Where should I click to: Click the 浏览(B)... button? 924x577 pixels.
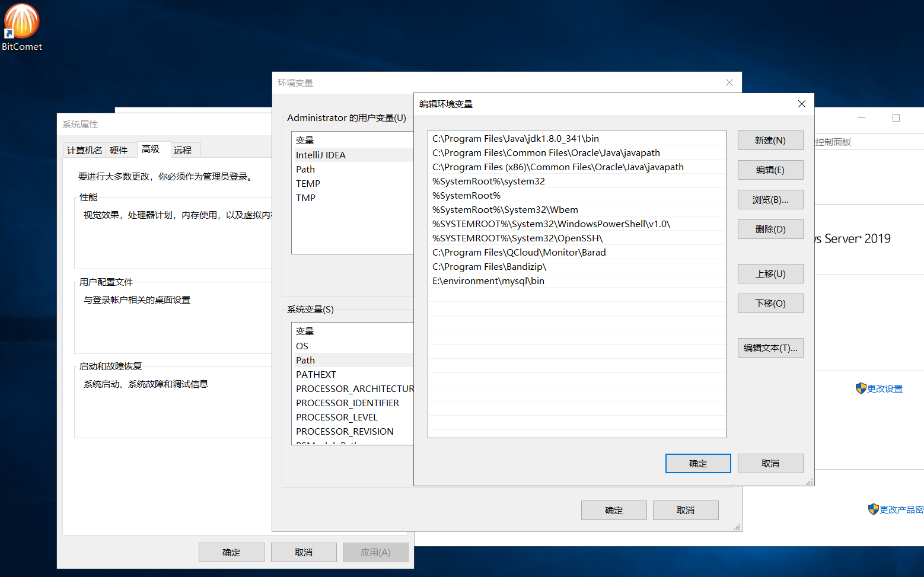pos(770,200)
